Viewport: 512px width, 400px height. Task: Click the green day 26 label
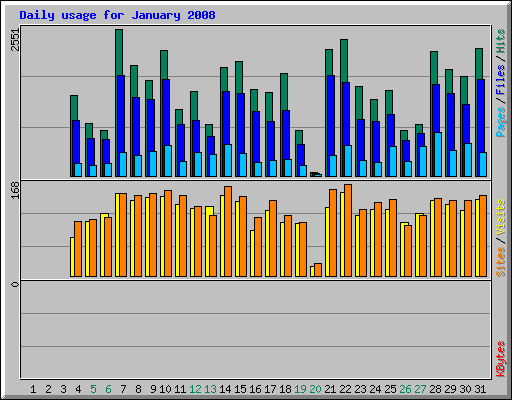pyautogui.click(x=405, y=389)
